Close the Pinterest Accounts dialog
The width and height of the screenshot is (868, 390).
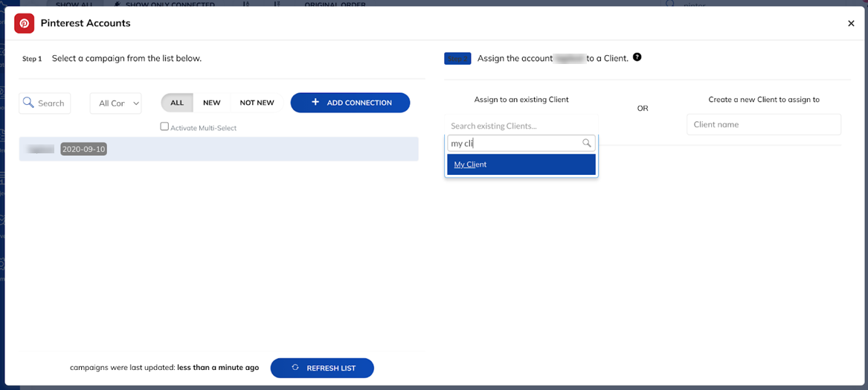[x=851, y=23]
